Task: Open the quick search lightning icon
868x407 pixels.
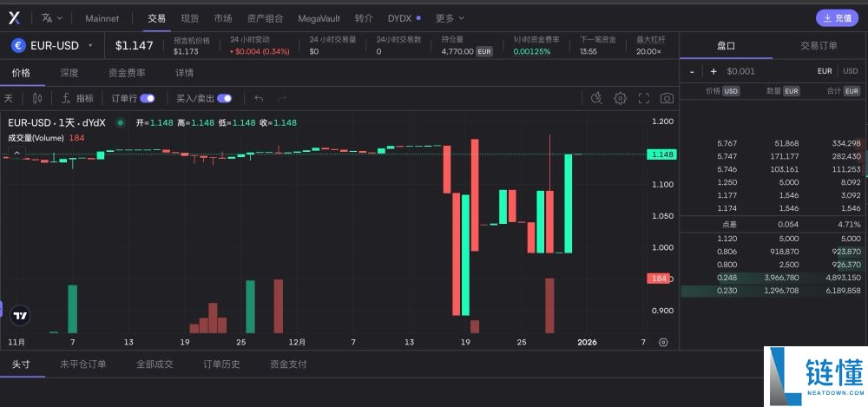Action: click(596, 99)
